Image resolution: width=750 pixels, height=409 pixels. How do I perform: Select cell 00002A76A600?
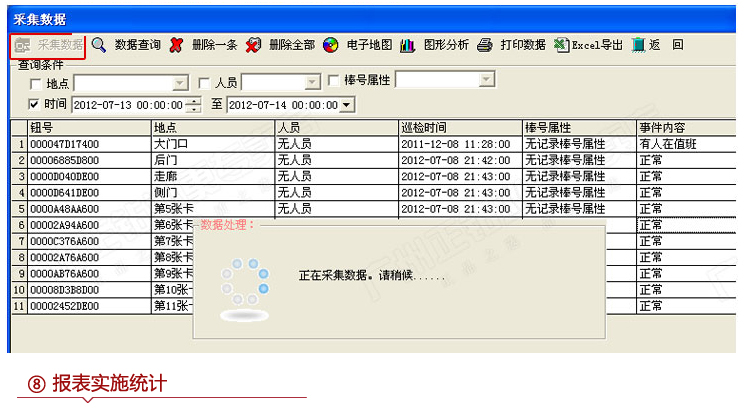(89, 257)
